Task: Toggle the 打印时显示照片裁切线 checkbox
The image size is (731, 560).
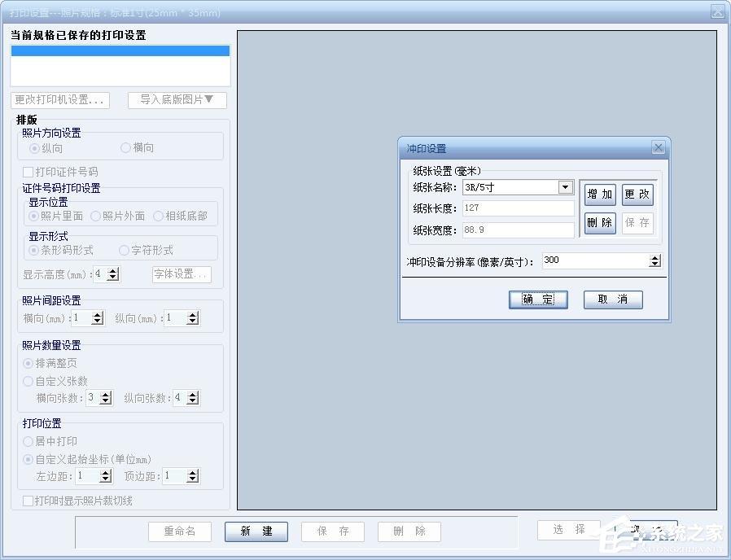Action: pyautogui.click(x=28, y=501)
